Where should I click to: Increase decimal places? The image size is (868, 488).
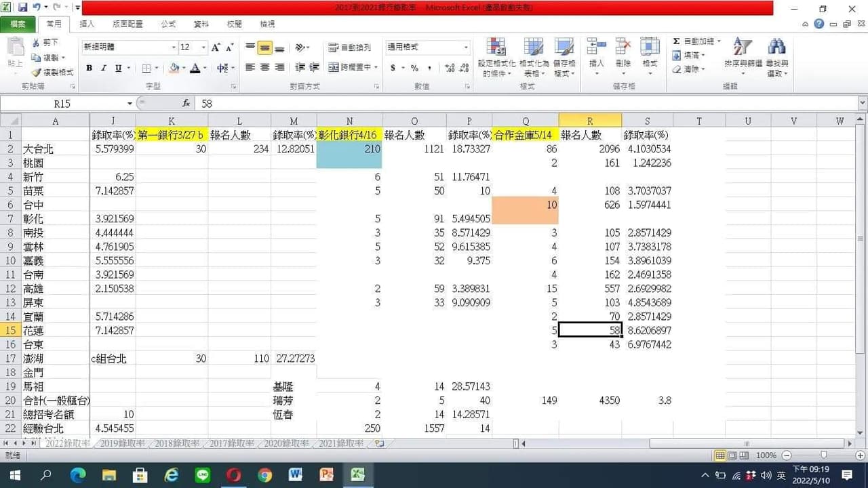(450, 68)
